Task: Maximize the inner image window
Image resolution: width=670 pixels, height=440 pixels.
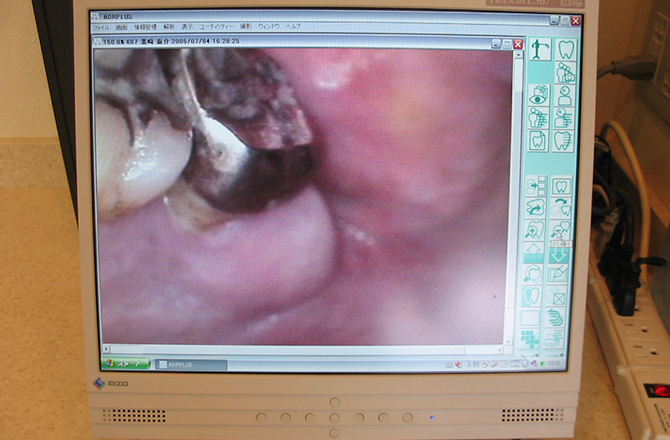Action: click(507, 44)
